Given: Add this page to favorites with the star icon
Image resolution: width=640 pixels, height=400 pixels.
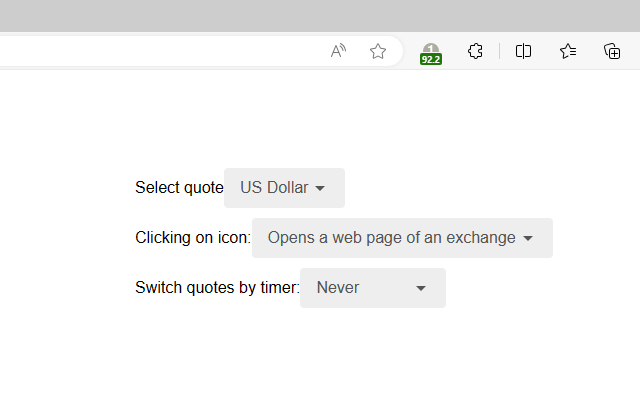Looking at the screenshot, I should 378,51.
